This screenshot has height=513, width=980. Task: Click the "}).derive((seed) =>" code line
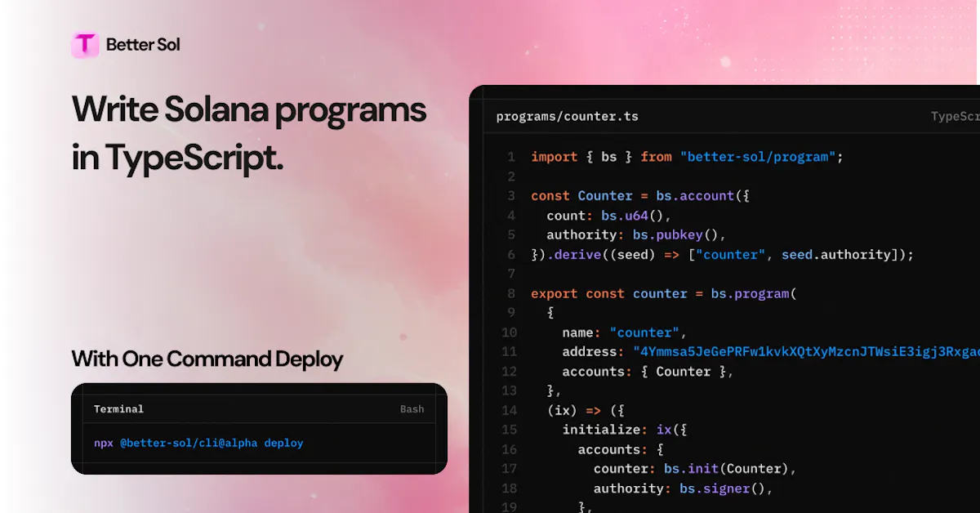pos(722,254)
